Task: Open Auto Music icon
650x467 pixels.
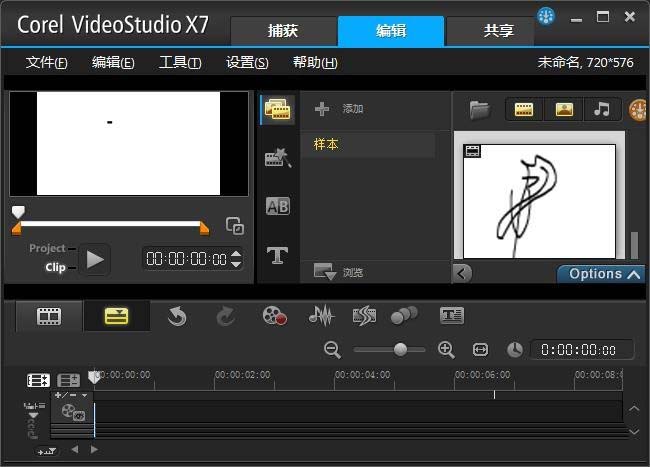Action: pos(364,316)
